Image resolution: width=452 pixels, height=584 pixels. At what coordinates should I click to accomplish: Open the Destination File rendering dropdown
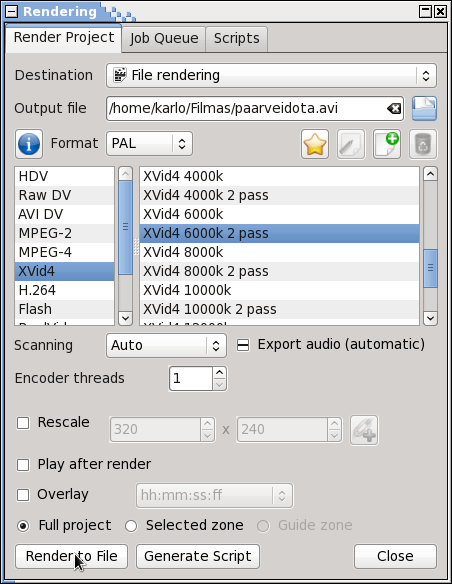271,76
